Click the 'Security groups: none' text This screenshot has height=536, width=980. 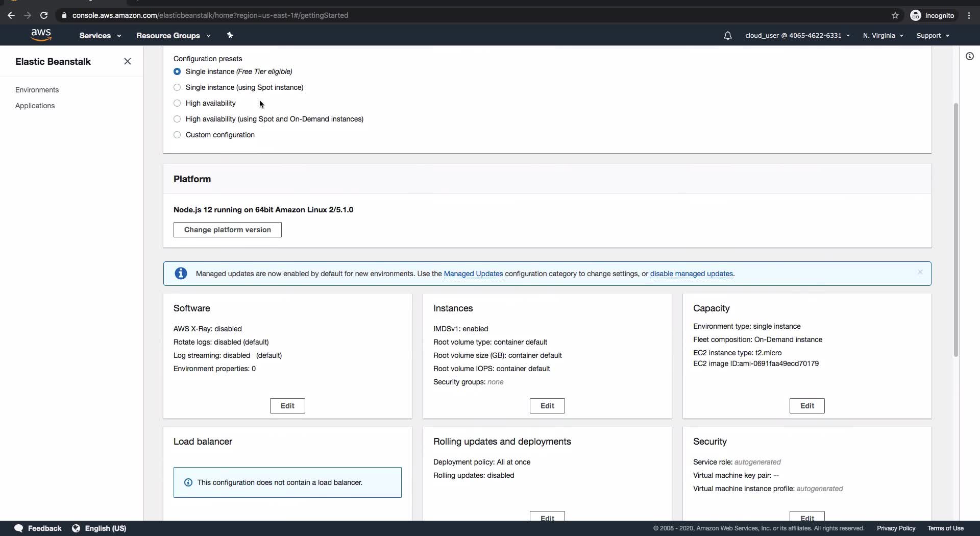pos(468,382)
